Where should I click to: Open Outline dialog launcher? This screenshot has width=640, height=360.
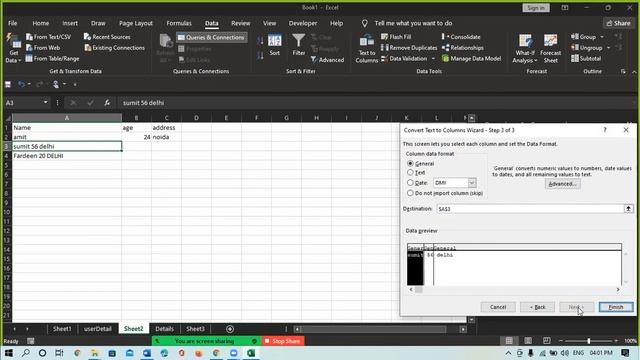click(x=623, y=71)
